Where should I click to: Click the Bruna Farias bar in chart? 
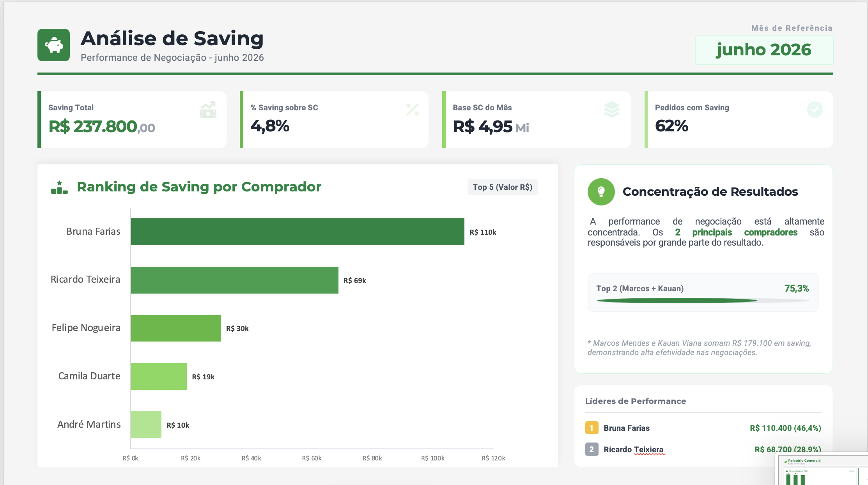[298, 232]
